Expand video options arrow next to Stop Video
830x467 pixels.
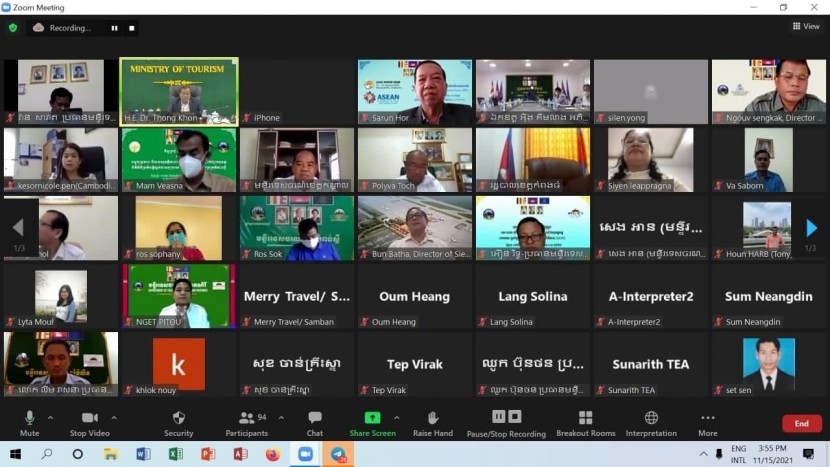pos(114,417)
